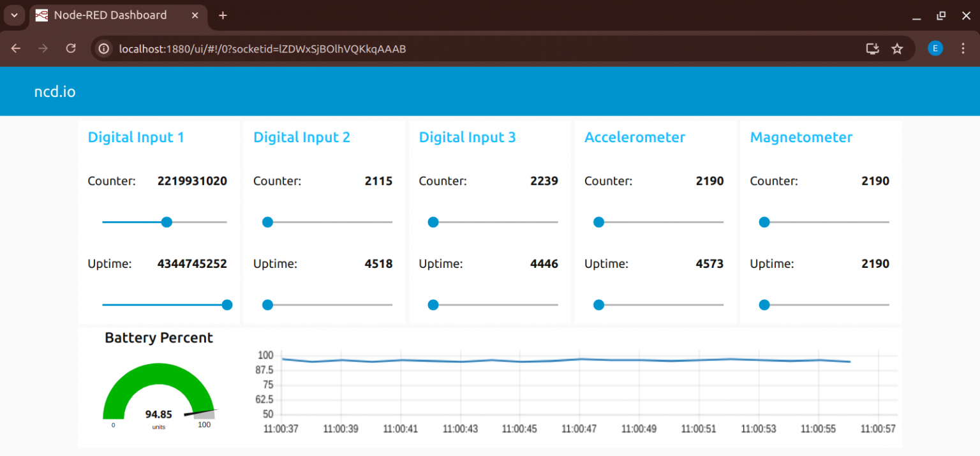The height and width of the screenshot is (456, 980).
Task: Restore the browser window size
Action: [940, 15]
